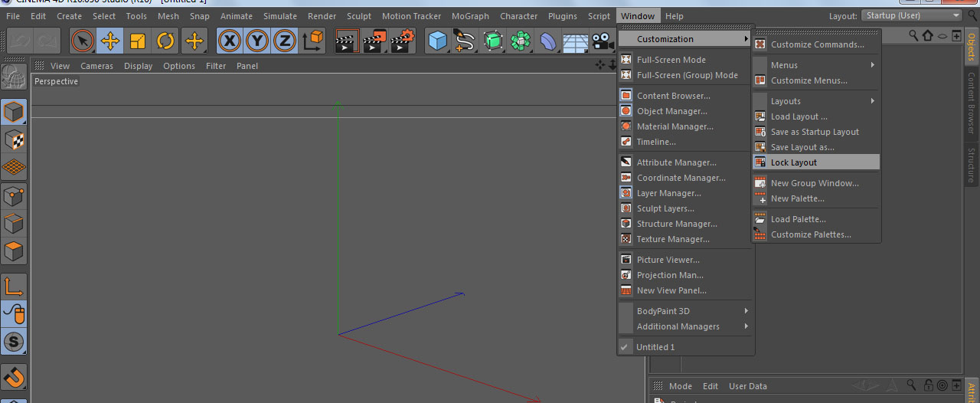Lock the X axis
980x403 pixels.
tap(229, 41)
